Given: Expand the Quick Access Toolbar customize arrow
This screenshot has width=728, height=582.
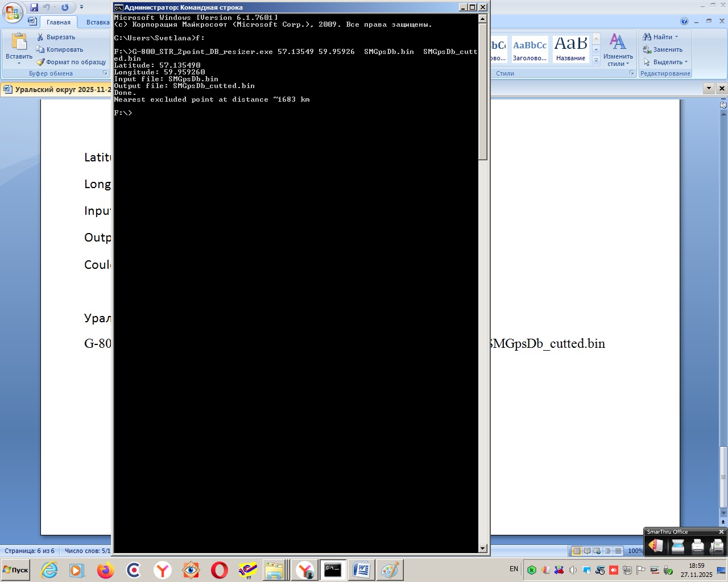Looking at the screenshot, I should tap(81, 7).
